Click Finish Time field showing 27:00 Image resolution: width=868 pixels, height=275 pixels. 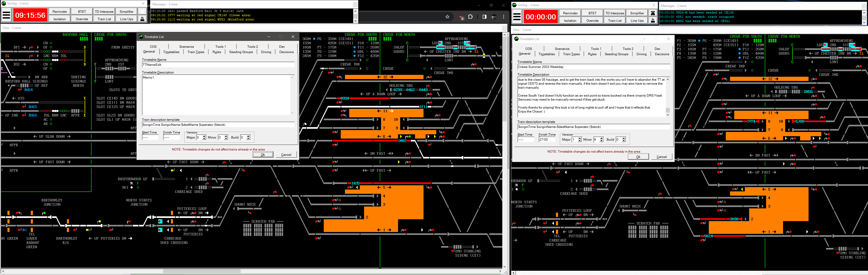(x=547, y=140)
